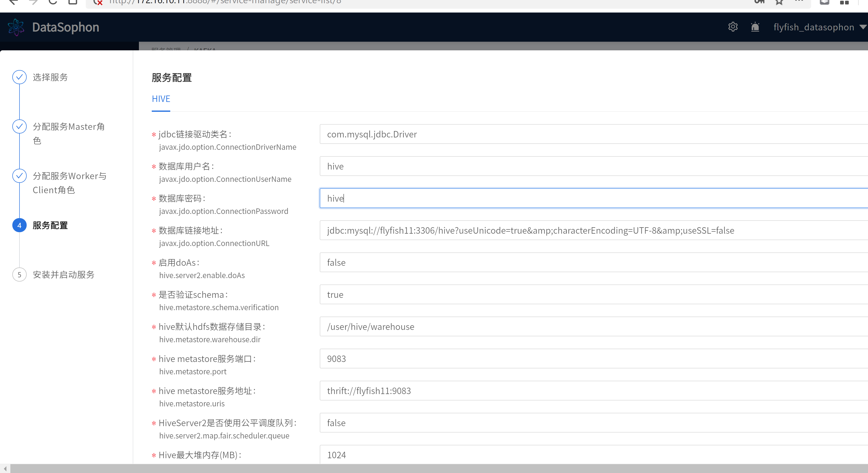
Task: Click the hive.metastore.port label
Action: coord(193,372)
